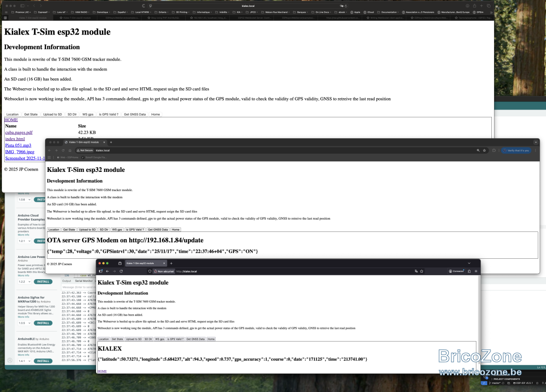Open the version dropdown showing 1.4.1 in Arduino
This screenshot has width=546, height=392.
(x=25, y=361)
